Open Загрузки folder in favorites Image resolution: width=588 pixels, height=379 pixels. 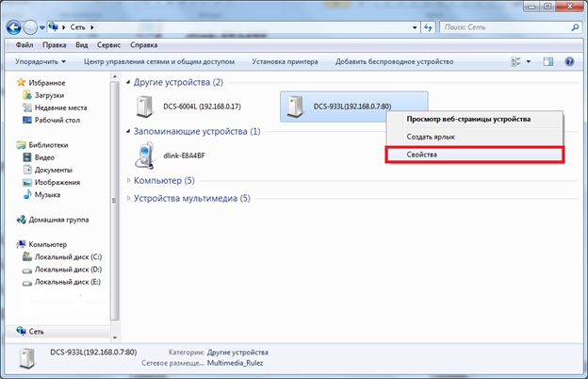(x=48, y=95)
